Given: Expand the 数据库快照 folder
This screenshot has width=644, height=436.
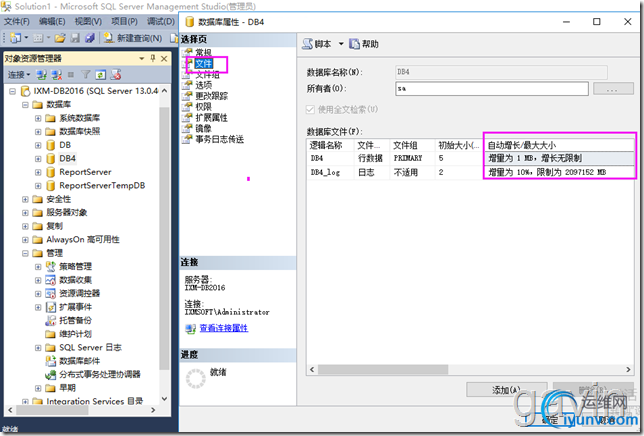Looking at the screenshot, I should pos(38,132).
